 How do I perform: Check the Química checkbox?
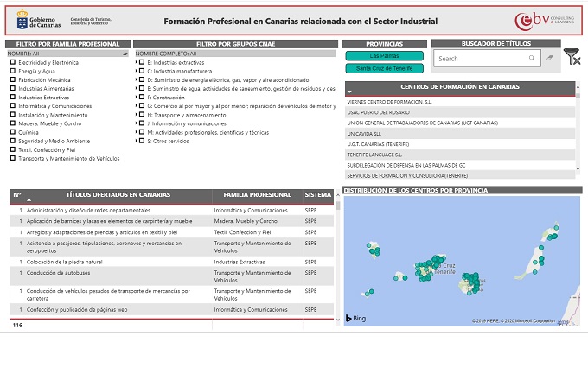tap(13, 132)
